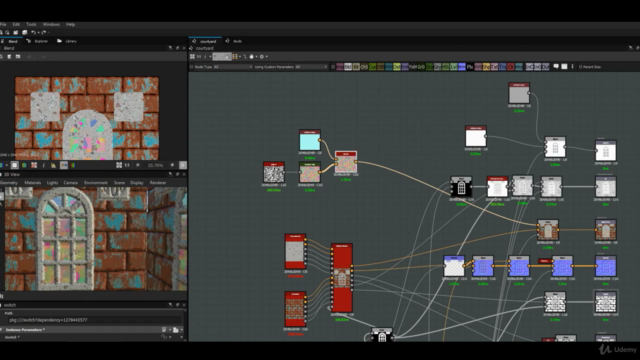Select the gray uniform color node

click(519, 93)
